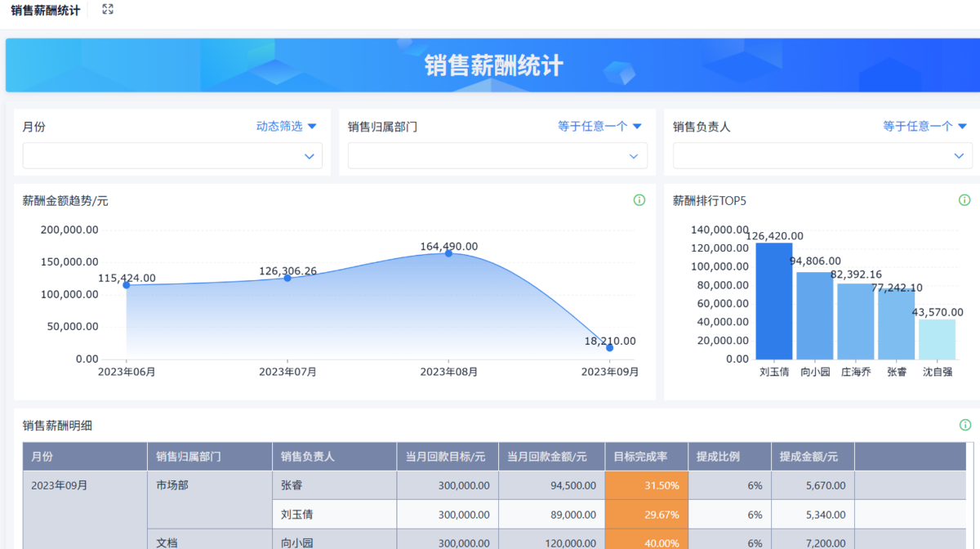Open the 动态筛选 filter mode dropdown
Screen dimensions: 980x549
pos(286,127)
